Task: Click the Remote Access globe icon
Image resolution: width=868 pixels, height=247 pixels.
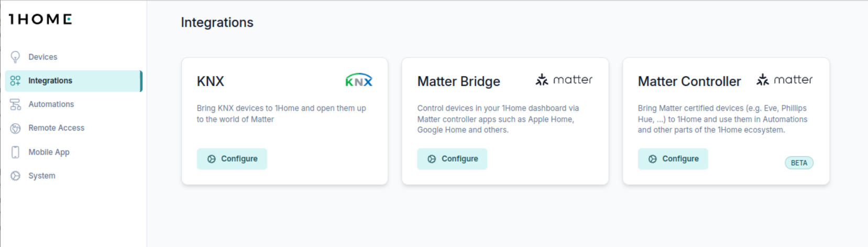Action: (15, 128)
